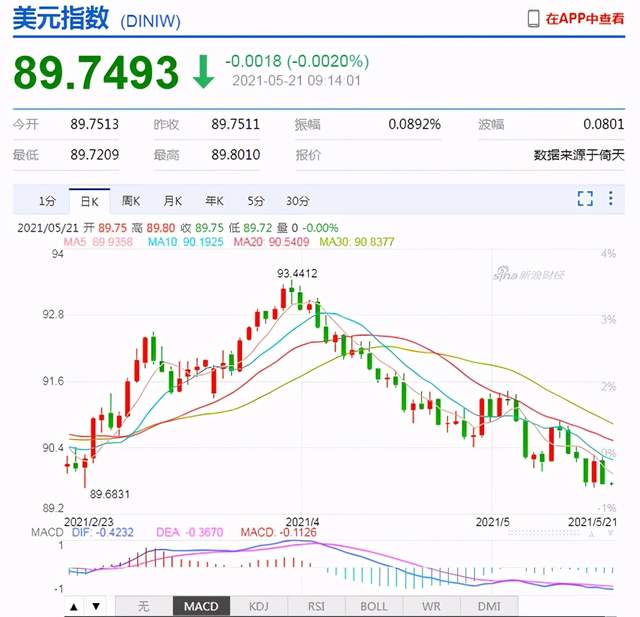Enable the KDJ indicator
640x617 pixels.
click(x=259, y=606)
